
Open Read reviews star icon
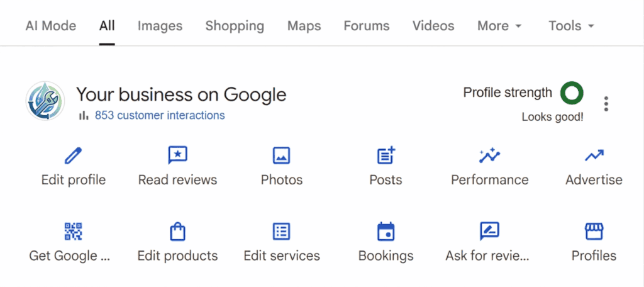[x=177, y=155]
